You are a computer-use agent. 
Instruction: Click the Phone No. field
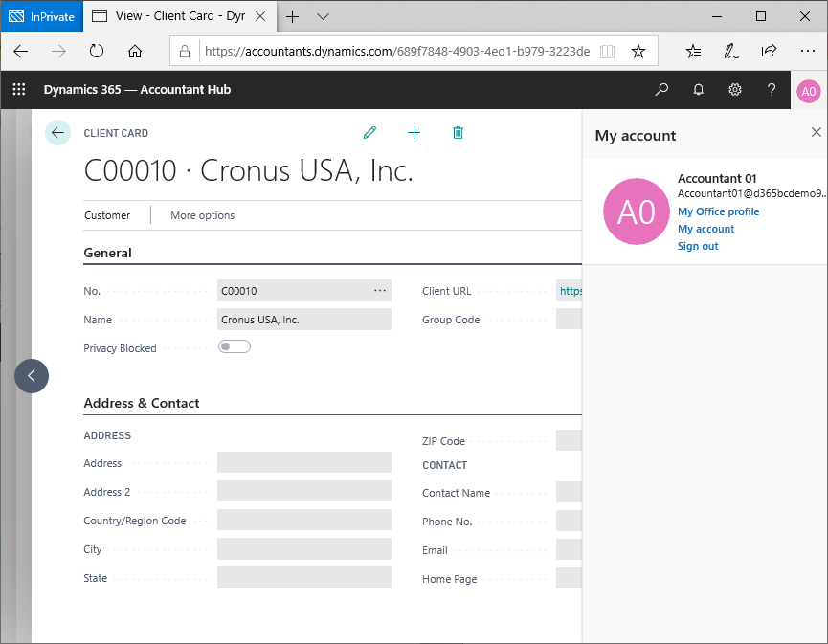pos(569,521)
